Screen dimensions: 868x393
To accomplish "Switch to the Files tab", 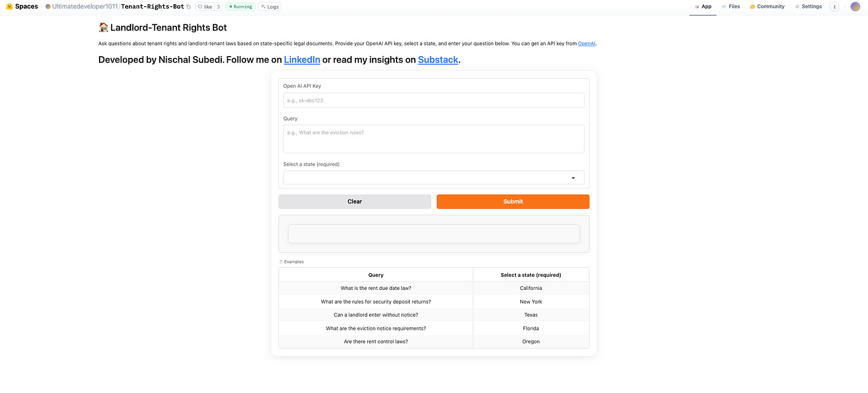I will (730, 7).
